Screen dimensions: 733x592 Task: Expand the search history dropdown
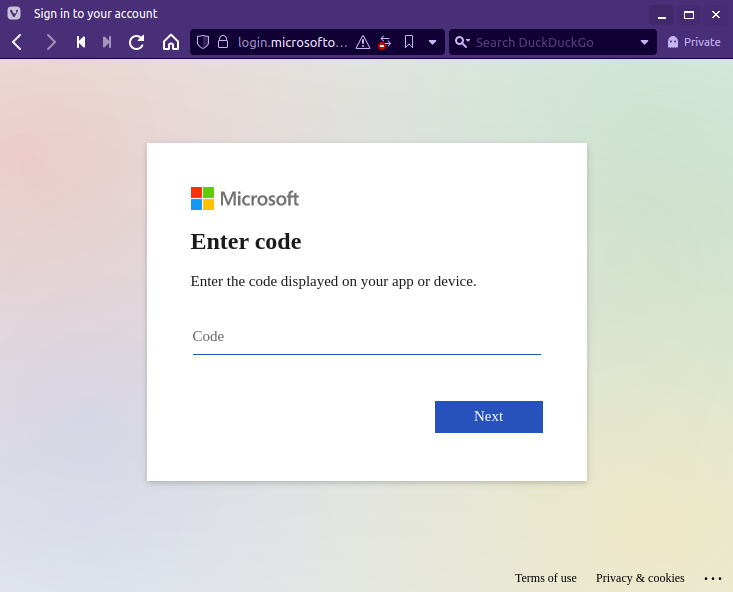coord(644,43)
